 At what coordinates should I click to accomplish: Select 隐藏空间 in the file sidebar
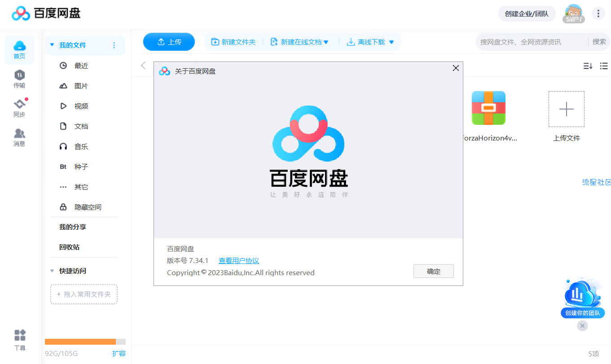click(87, 207)
